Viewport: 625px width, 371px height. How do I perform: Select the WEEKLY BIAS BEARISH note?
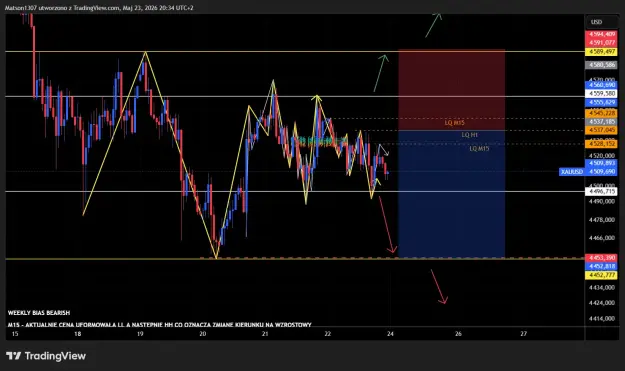pyautogui.click(x=39, y=313)
